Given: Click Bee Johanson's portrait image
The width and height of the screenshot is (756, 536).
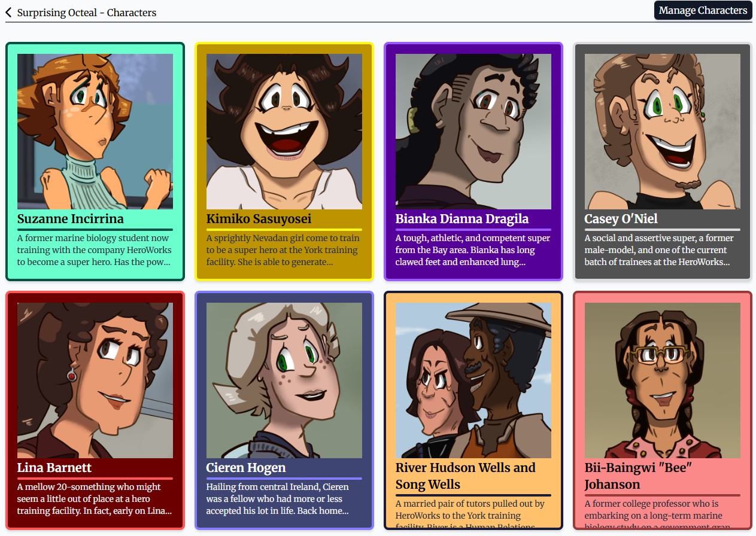Looking at the screenshot, I should (663, 380).
